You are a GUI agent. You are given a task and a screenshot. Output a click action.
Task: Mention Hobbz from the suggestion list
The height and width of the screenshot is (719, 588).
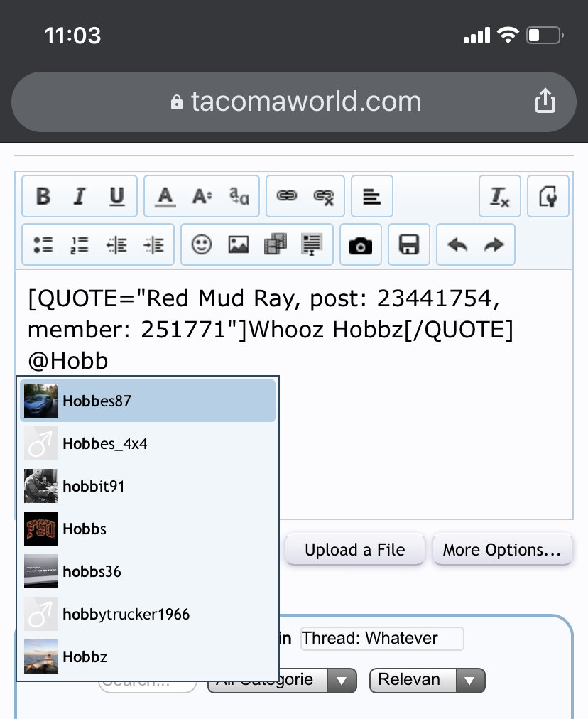pos(148,656)
